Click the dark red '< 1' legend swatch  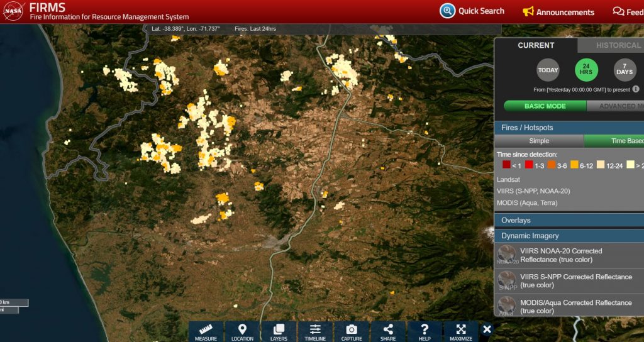[x=506, y=165]
